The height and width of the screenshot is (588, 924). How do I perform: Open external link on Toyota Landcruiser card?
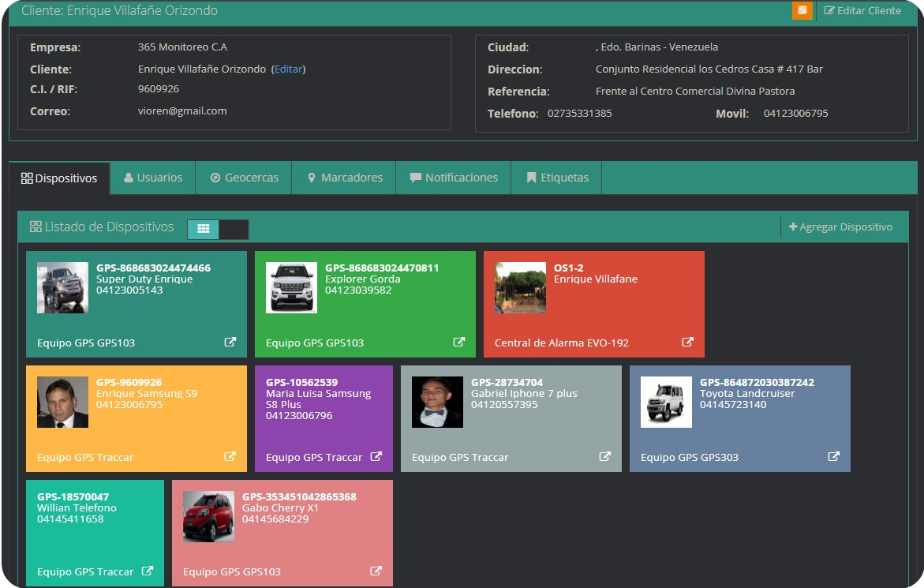pyautogui.click(x=833, y=457)
